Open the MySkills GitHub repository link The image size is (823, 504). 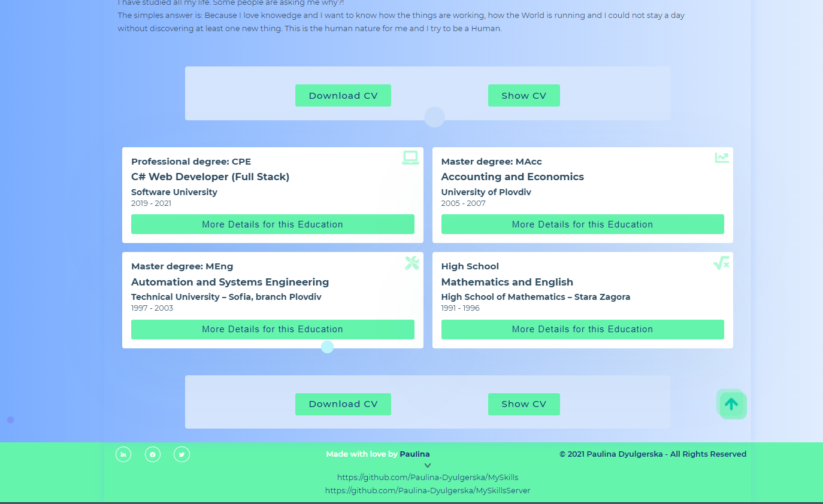pyautogui.click(x=428, y=477)
